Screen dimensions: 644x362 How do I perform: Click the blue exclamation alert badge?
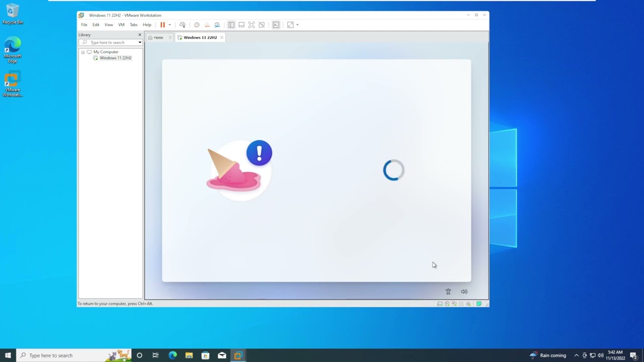click(259, 153)
